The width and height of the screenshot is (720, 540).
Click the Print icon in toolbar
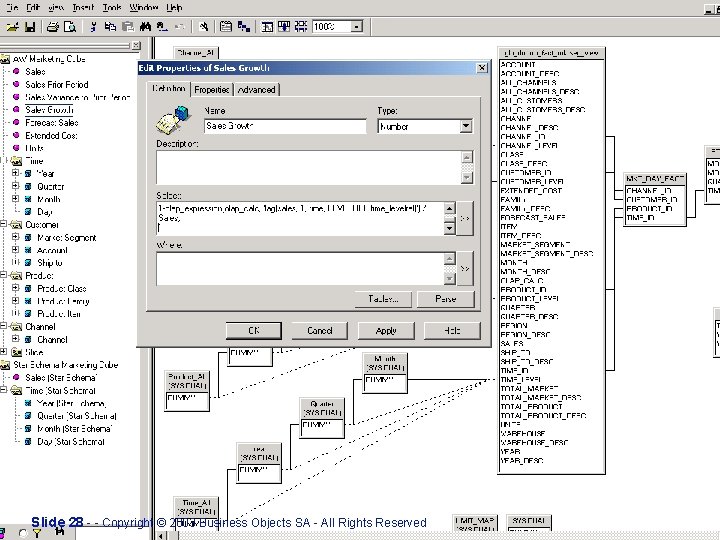[x=53, y=27]
